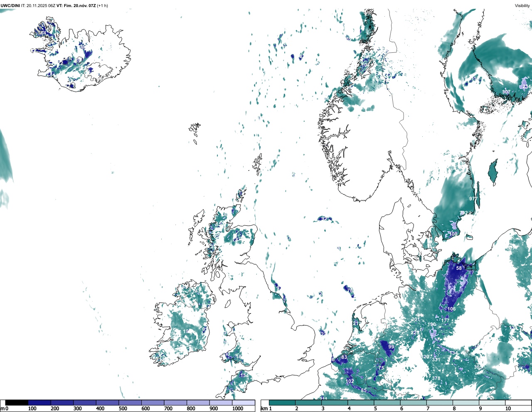Screen dimensions: 532x412
Task: Click the "320" visibility value on the map
Action: coord(425,357)
